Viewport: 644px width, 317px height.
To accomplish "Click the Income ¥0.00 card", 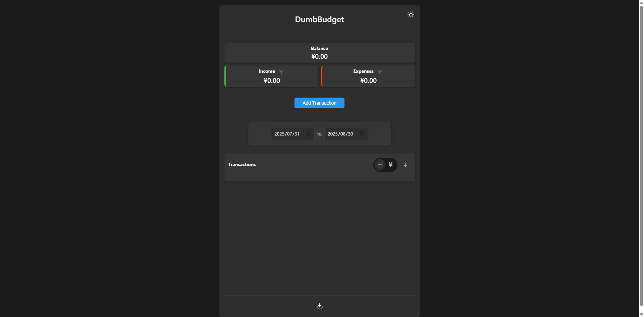I will coord(271,76).
